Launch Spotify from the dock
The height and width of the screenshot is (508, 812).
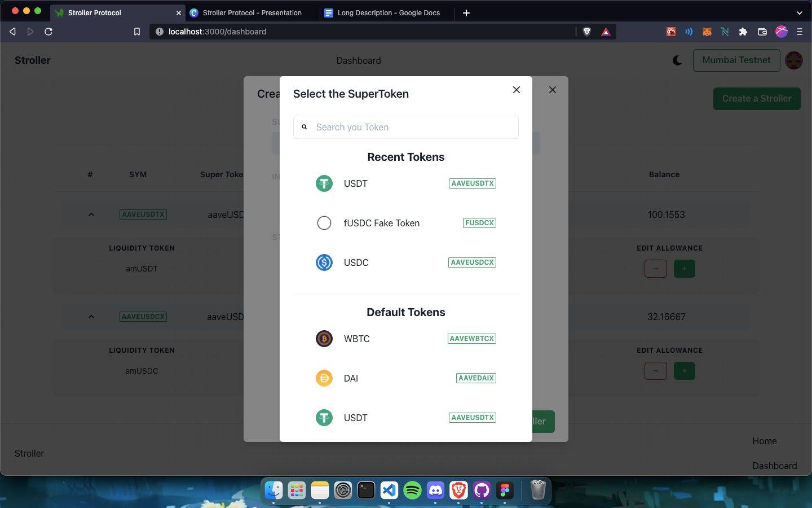coord(412,490)
